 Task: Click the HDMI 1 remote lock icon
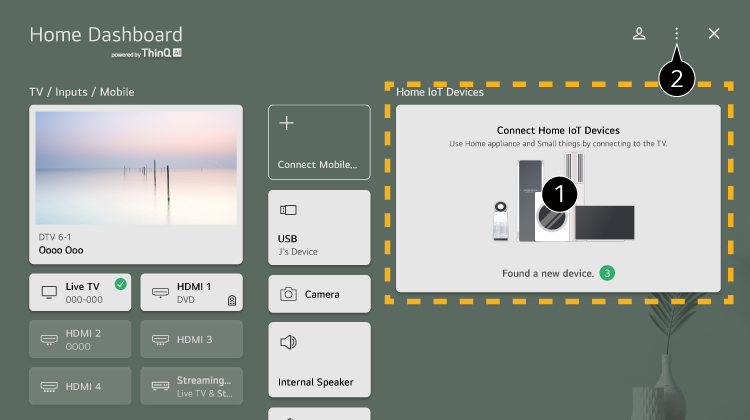pos(232,300)
